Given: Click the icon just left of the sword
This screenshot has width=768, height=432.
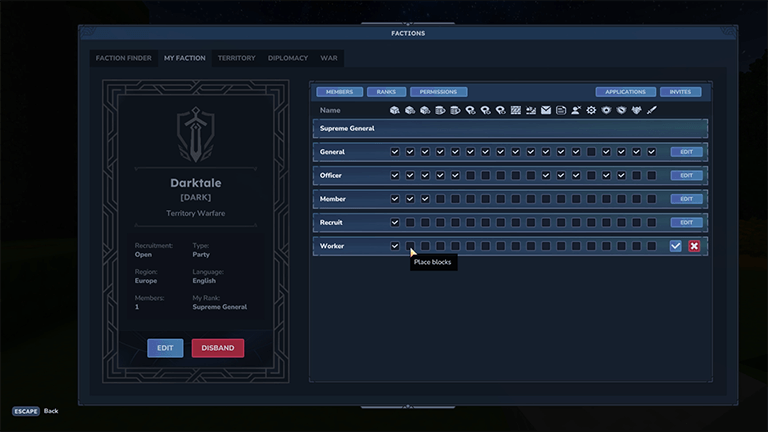Looking at the screenshot, I should coord(637,110).
